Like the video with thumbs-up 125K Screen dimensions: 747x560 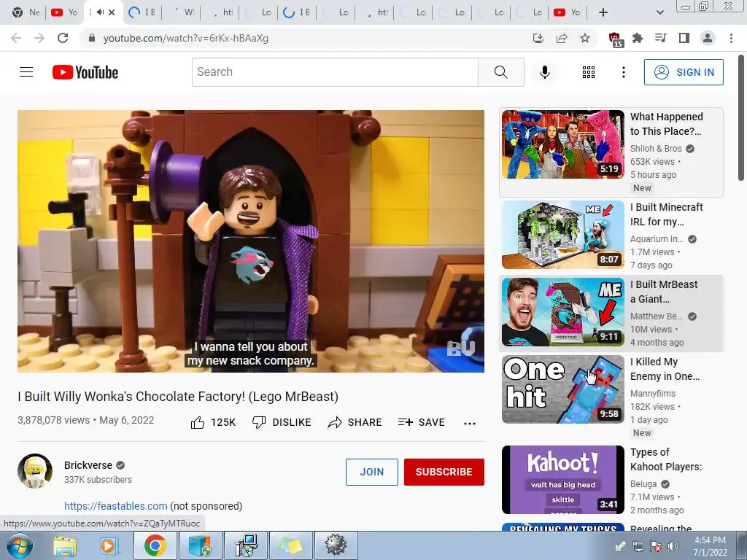[x=213, y=422]
